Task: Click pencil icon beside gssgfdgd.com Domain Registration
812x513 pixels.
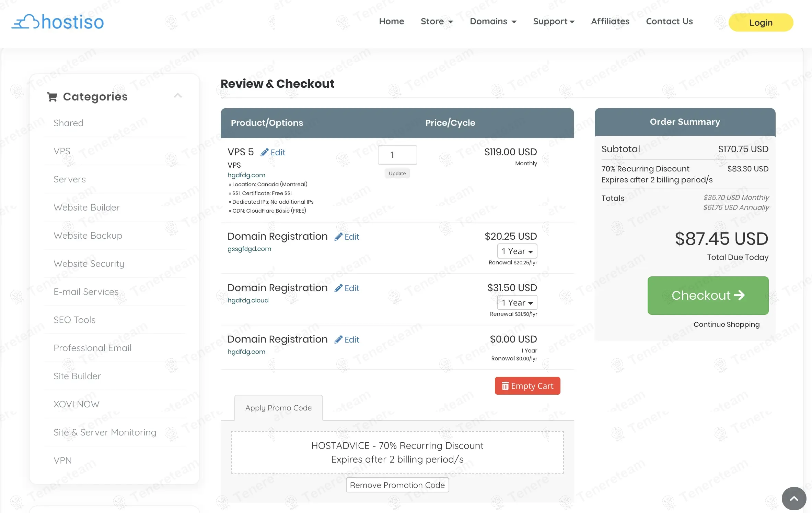Action: (x=338, y=237)
